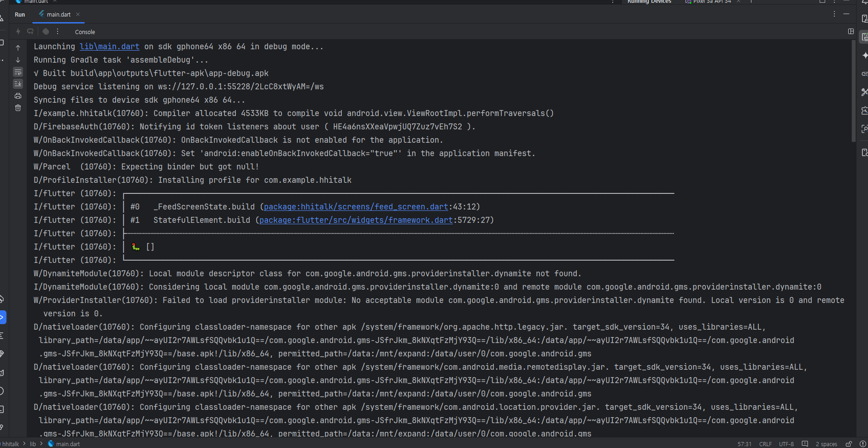Switch to the Console tab
This screenshot has height=448, width=868.
pos(85,32)
